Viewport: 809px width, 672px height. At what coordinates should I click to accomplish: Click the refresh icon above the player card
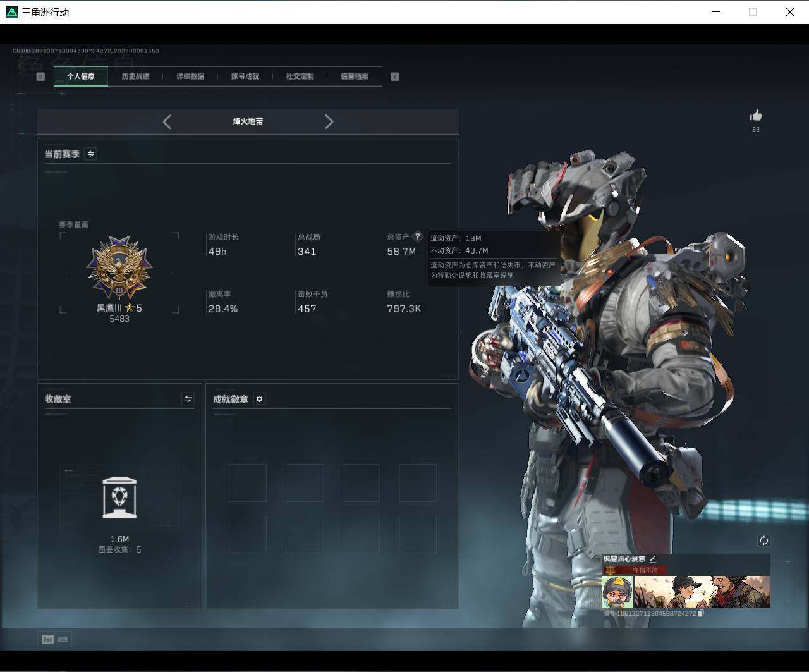click(x=763, y=541)
